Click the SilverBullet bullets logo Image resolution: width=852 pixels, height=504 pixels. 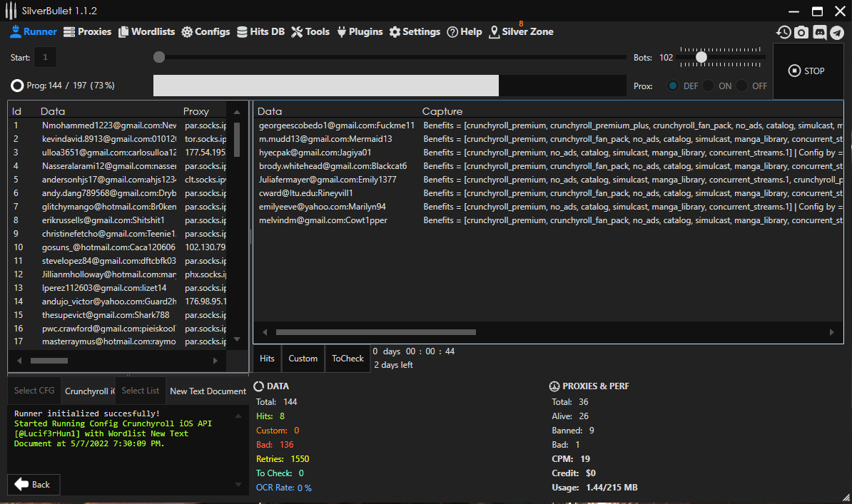pyautogui.click(x=11, y=11)
